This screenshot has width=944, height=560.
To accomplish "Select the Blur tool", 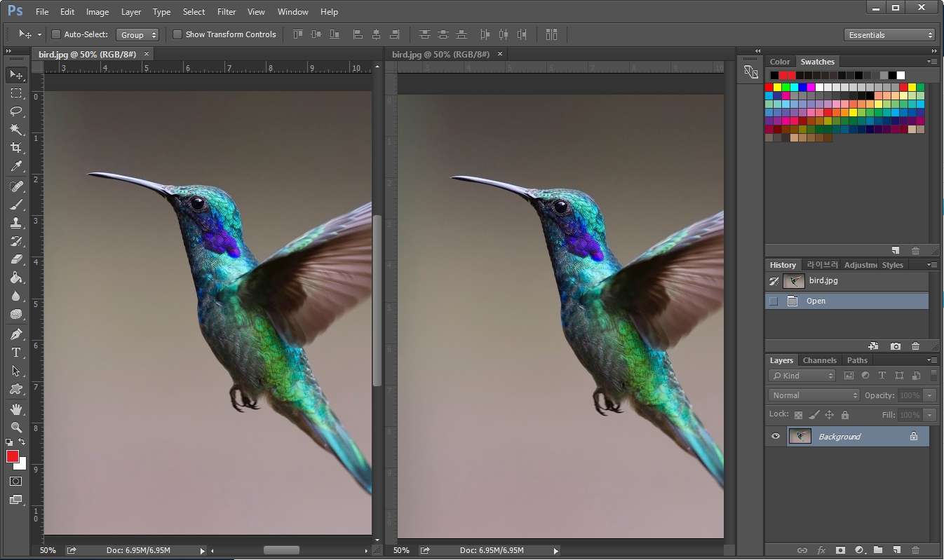I will tap(16, 296).
